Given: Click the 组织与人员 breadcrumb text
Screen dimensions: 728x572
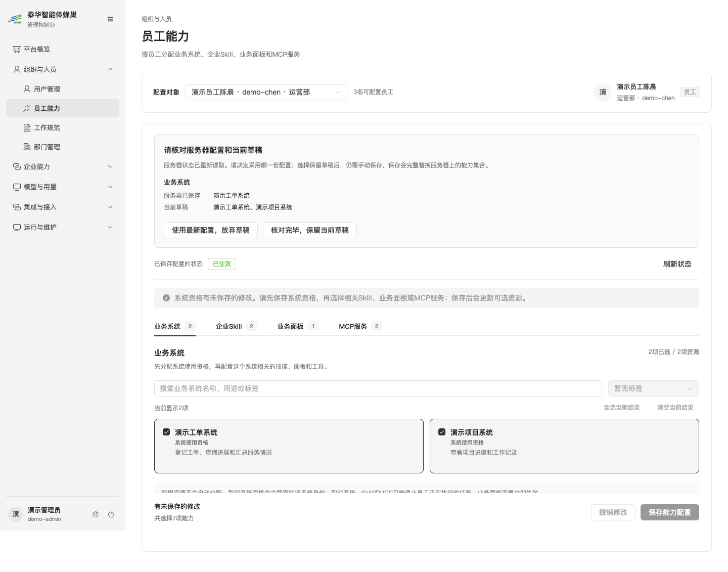Looking at the screenshot, I should tap(157, 19).
